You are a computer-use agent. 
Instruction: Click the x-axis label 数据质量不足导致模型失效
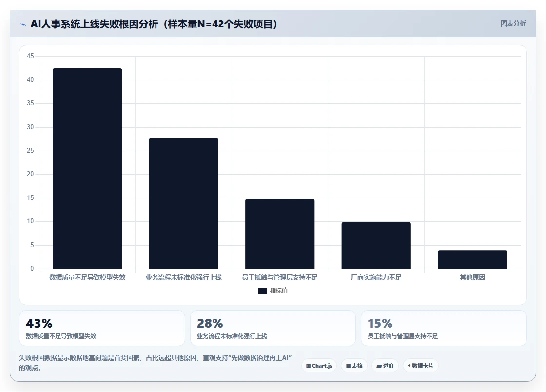pyautogui.click(x=87, y=277)
